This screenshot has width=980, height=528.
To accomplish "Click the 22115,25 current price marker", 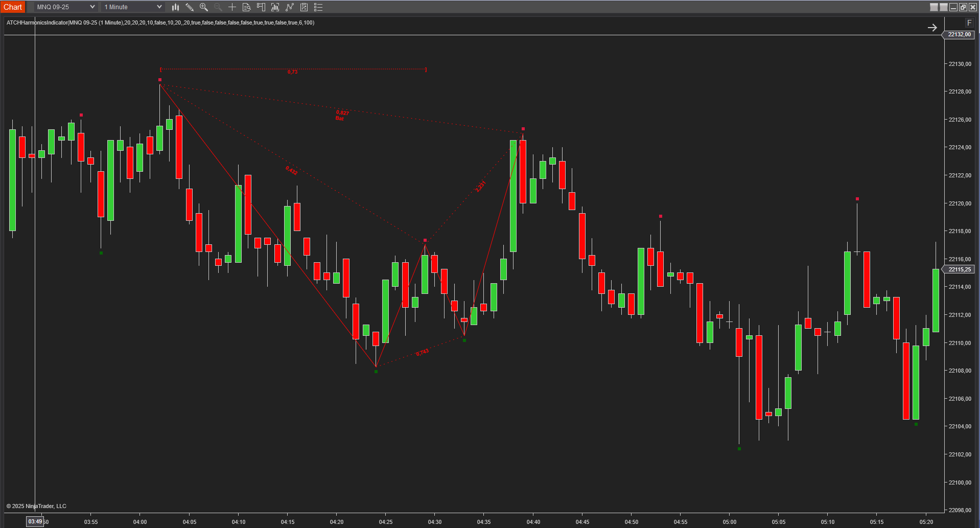I will [x=959, y=269].
